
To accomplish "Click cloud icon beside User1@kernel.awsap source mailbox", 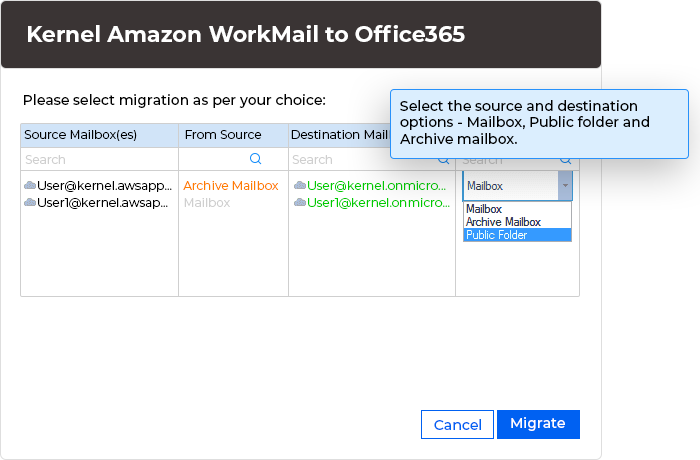I will [30, 202].
